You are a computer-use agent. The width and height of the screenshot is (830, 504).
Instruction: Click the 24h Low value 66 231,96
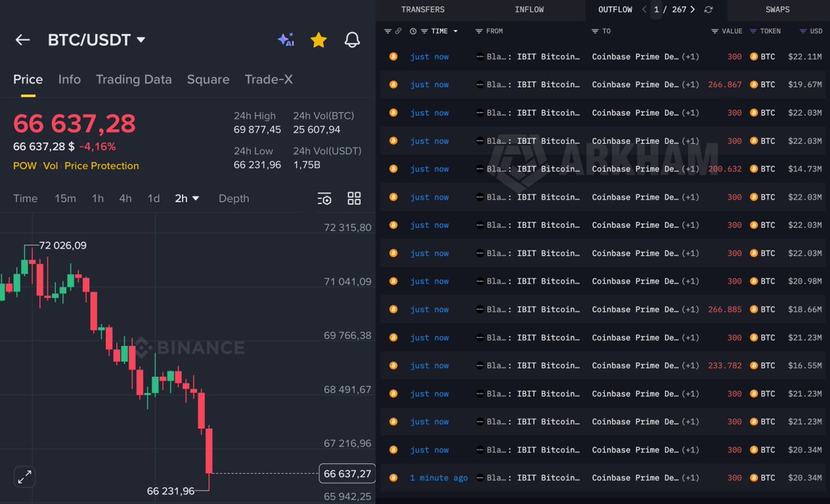257,165
